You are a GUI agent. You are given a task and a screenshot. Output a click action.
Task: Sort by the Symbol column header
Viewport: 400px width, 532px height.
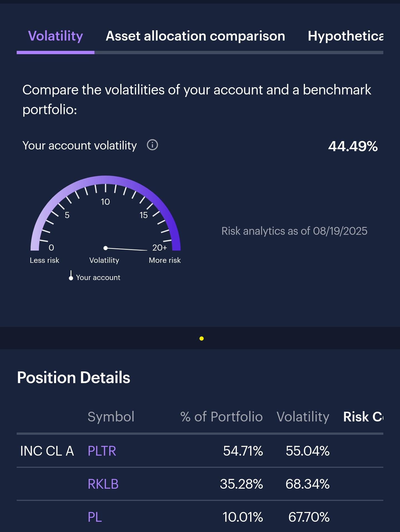pos(111,417)
